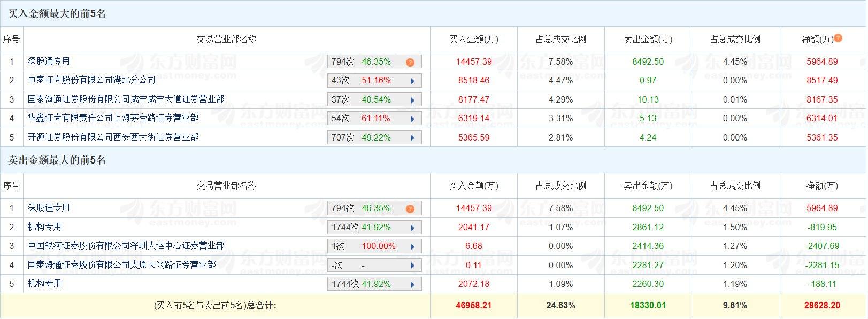Expand details for 国泰海通咸宁咸宁大道证券营业部
This screenshot has height=319, width=868.
click(x=412, y=99)
